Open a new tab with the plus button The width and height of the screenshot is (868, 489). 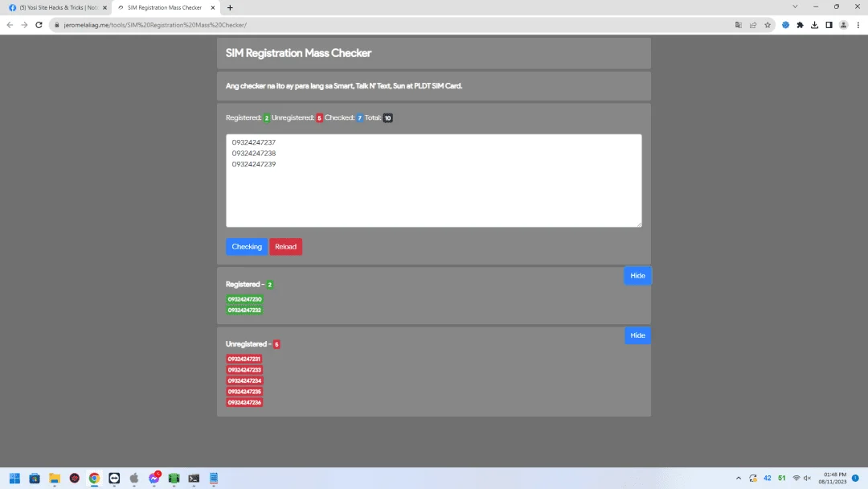click(231, 8)
